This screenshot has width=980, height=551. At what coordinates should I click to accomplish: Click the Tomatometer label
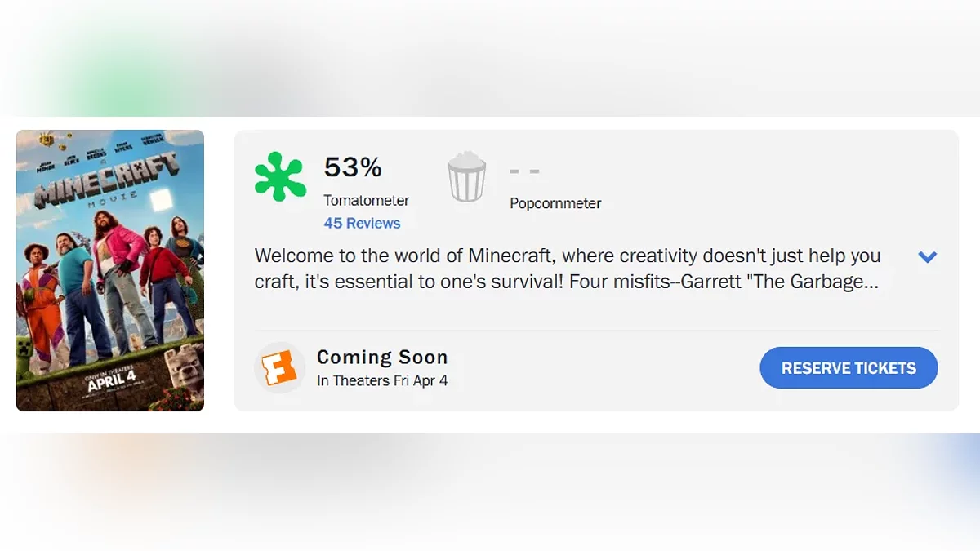366,200
